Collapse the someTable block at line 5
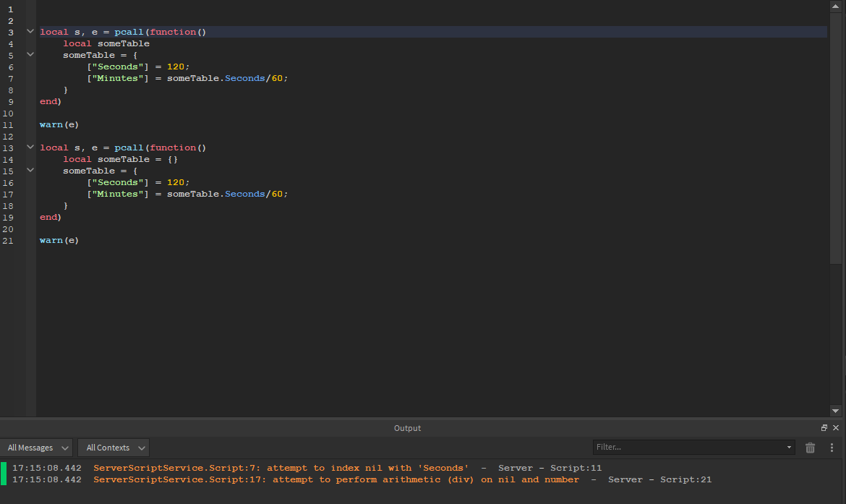 (30, 55)
